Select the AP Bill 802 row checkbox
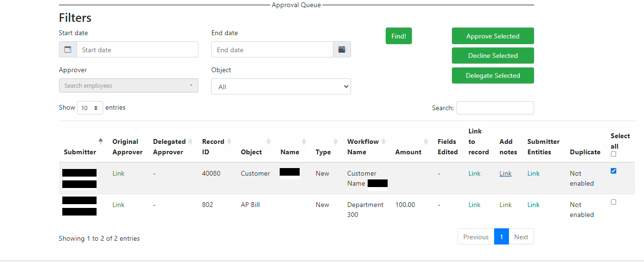The image size is (644, 263). coord(613,202)
